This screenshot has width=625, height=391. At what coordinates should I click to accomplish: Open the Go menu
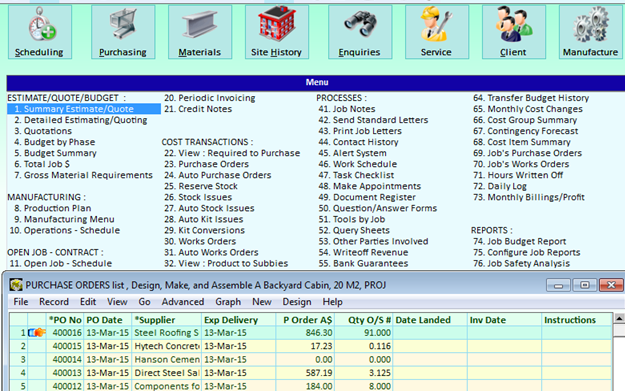[144, 302]
